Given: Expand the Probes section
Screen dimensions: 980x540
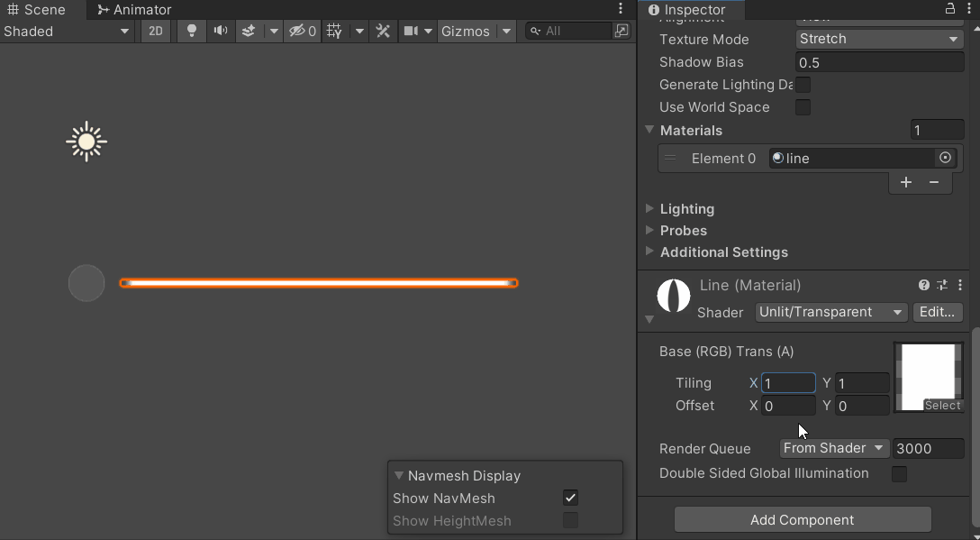Looking at the screenshot, I should pos(649,230).
